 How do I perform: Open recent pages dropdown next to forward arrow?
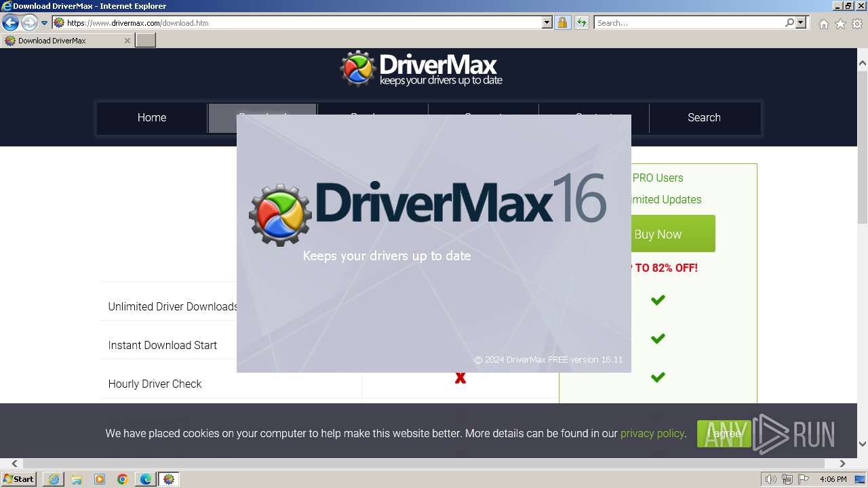tap(44, 23)
